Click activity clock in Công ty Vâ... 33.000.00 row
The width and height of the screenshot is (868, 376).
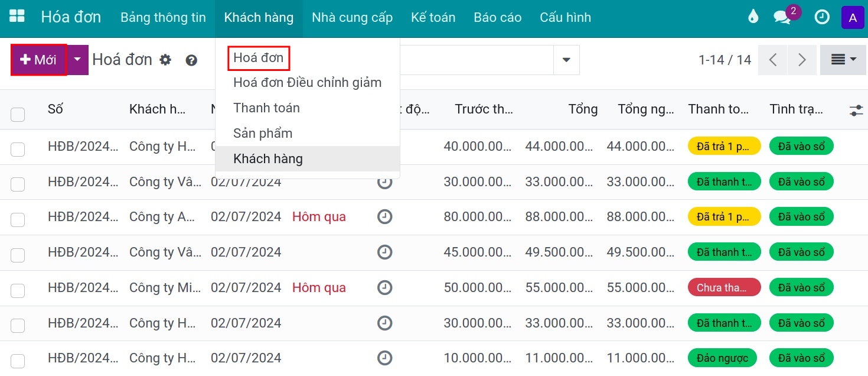384,181
